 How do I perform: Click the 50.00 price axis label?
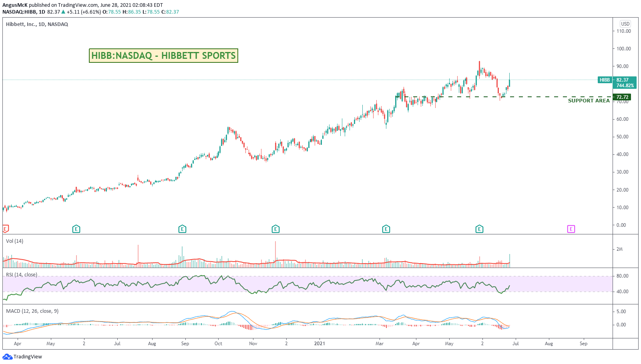(623, 137)
